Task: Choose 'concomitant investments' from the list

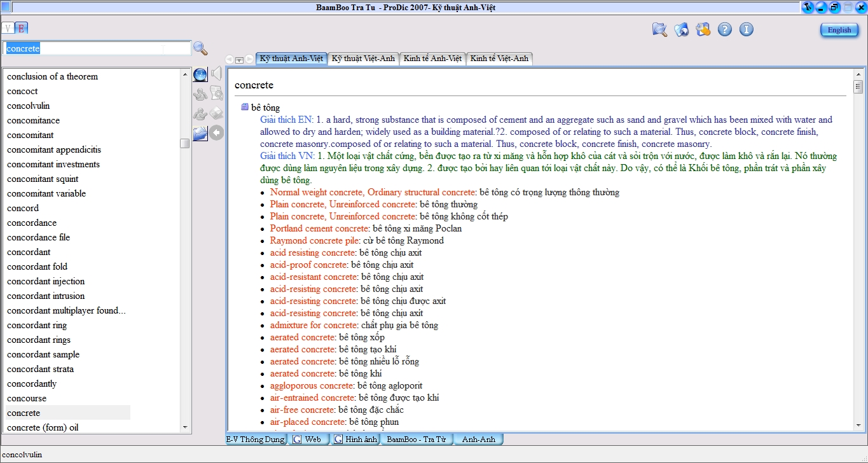Action: click(x=53, y=164)
